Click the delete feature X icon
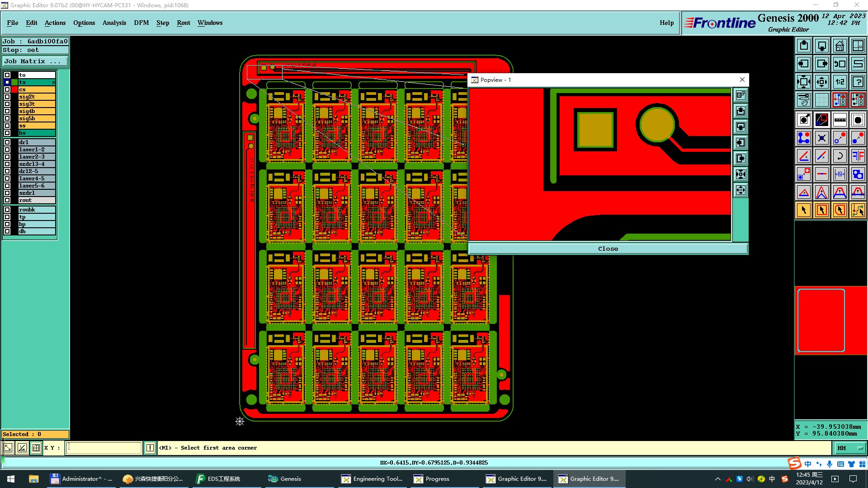 tap(821, 138)
